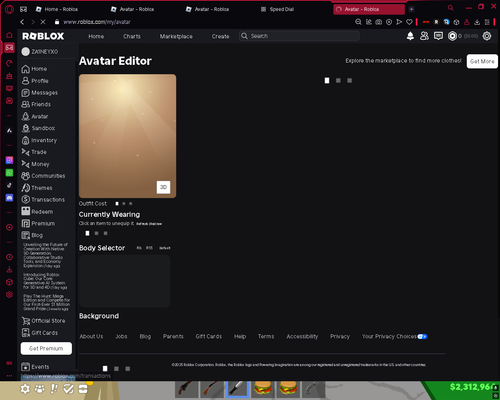This screenshot has height=400, width=500.
Task: Open the Terms footer link
Action: (266, 337)
